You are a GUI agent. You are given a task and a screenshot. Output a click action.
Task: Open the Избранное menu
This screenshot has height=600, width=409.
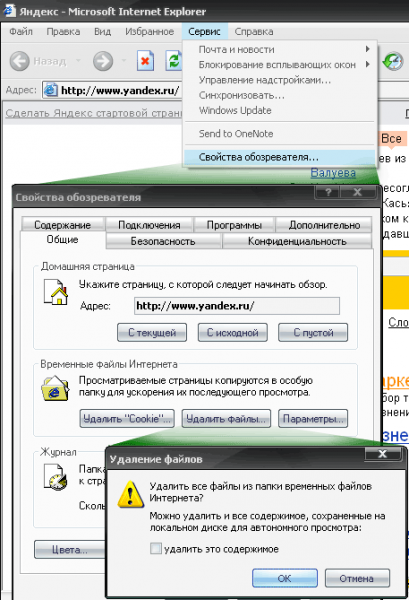click(150, 31)
